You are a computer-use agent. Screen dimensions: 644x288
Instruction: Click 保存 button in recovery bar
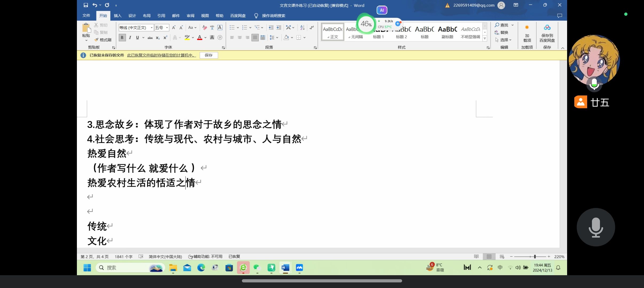pos(209,55)
